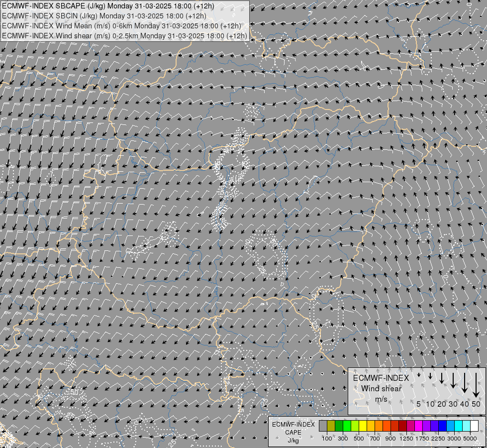Viewport: 487px width, 448px height.
Task: Pick the indigo swatch left of 2250
Action: (434, 426)
